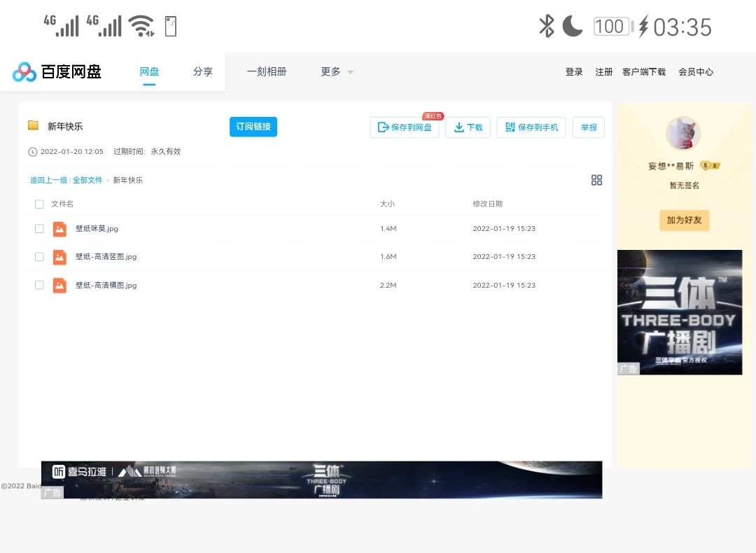Click the Wi-Fi status icon
Viewport: 756px width, 553px height.
[x=141, y=26]
